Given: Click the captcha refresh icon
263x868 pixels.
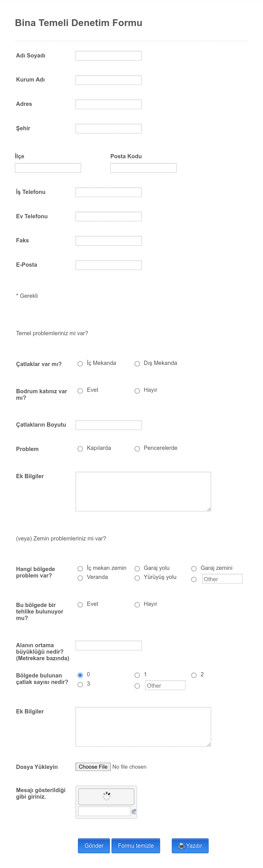Looking at the screenshot, I should point(134,811).
